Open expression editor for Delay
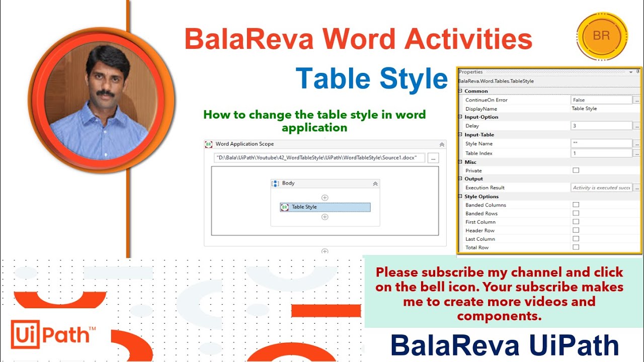 tap(636, 126)
